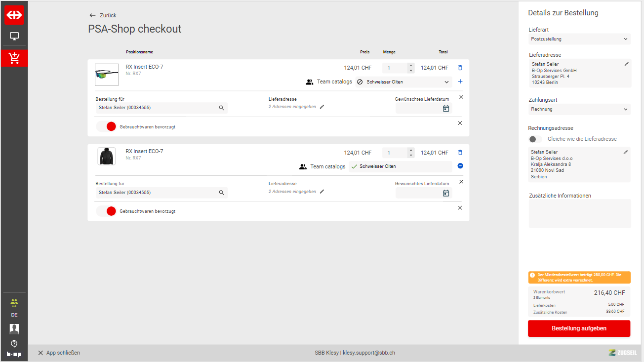Toggle second item's Gebrauchtwaren bevorzugt switch

(106, 211)
